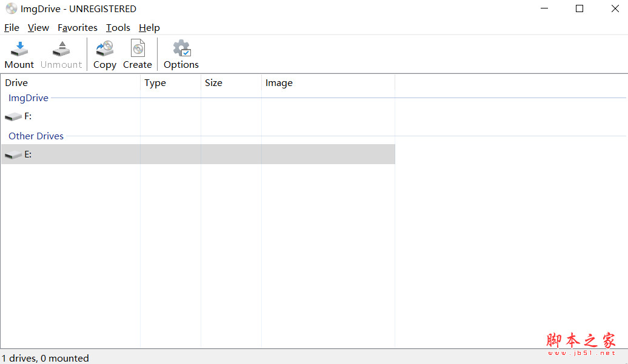Click status text '1 drives, 0 mounted'

point(45,358)
